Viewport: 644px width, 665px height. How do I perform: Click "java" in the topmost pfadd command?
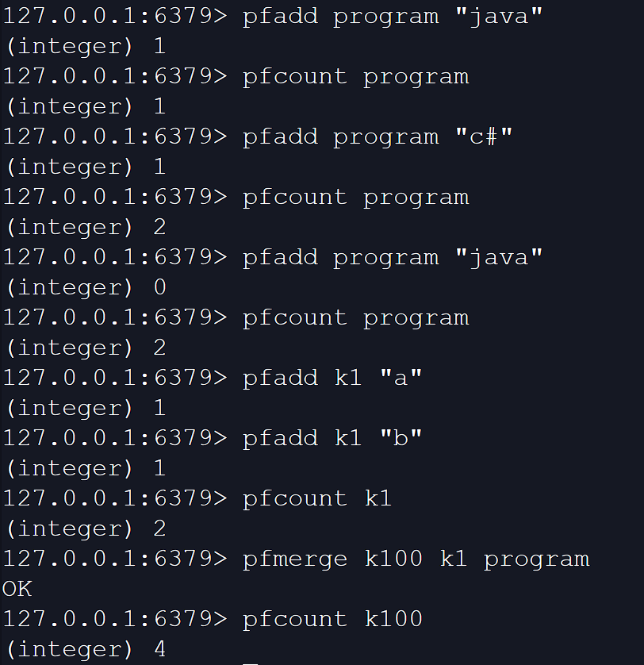click(499, 16)
